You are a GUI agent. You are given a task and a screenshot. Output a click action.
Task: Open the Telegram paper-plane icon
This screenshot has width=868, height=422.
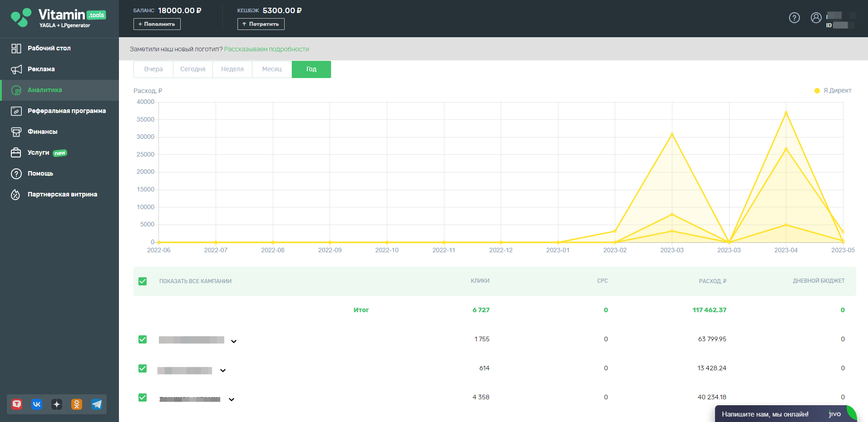[97, 404]
